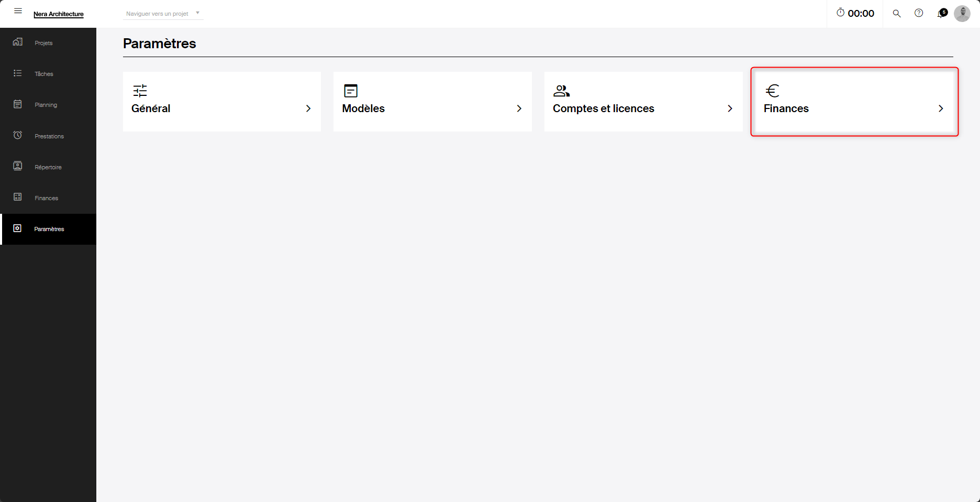Open the 'Naviguer vers un projet' dropdown
Screen dimensions: 980x502
click(163, 14)
